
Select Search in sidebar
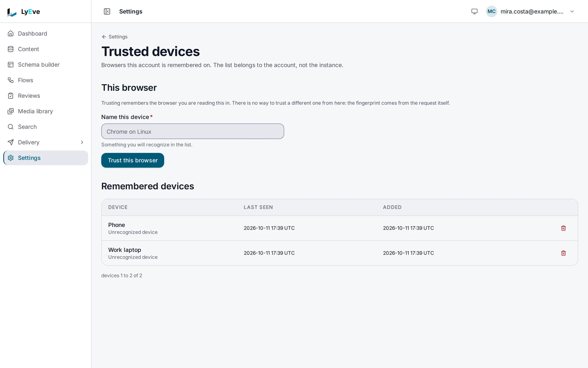click(46, 127)
